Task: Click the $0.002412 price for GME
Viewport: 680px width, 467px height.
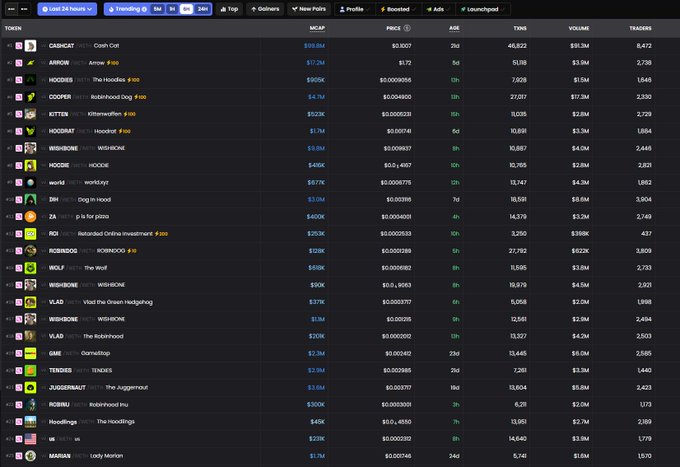Action: click(398, 353)
